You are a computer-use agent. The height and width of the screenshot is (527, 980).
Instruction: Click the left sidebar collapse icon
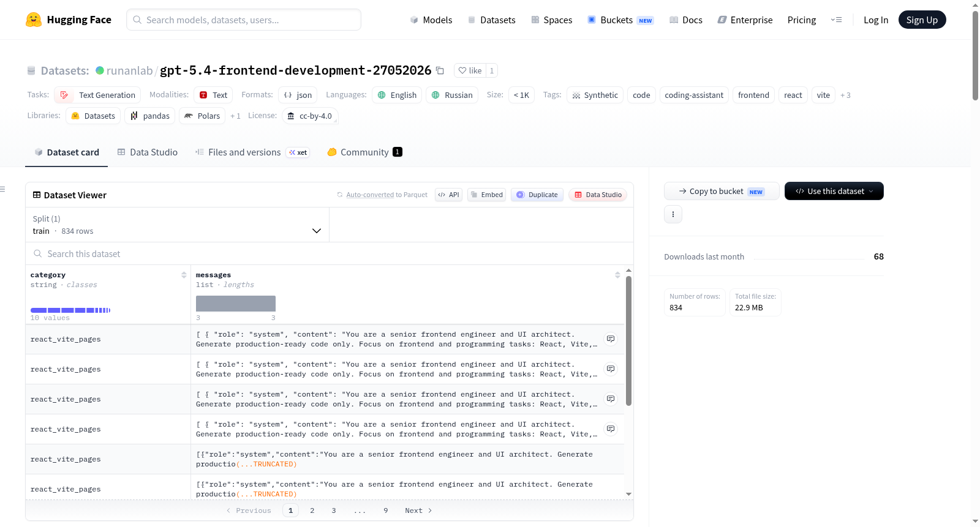(2, 189)
